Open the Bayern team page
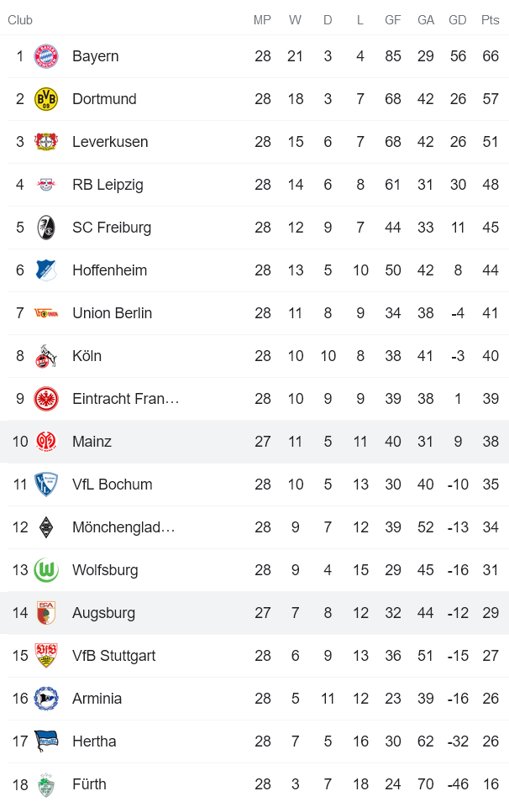This screenshot has height=812, width=509. [x=96, y=56]
